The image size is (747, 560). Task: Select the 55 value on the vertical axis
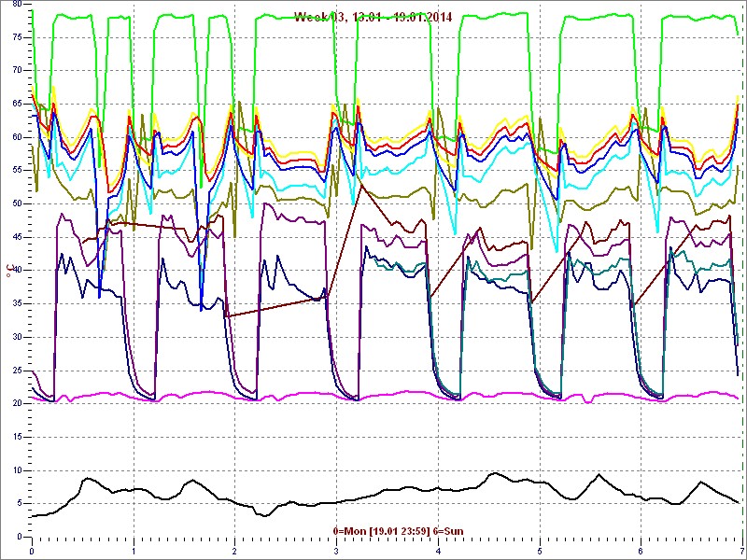pyautogui.click(x=17, y=171)
